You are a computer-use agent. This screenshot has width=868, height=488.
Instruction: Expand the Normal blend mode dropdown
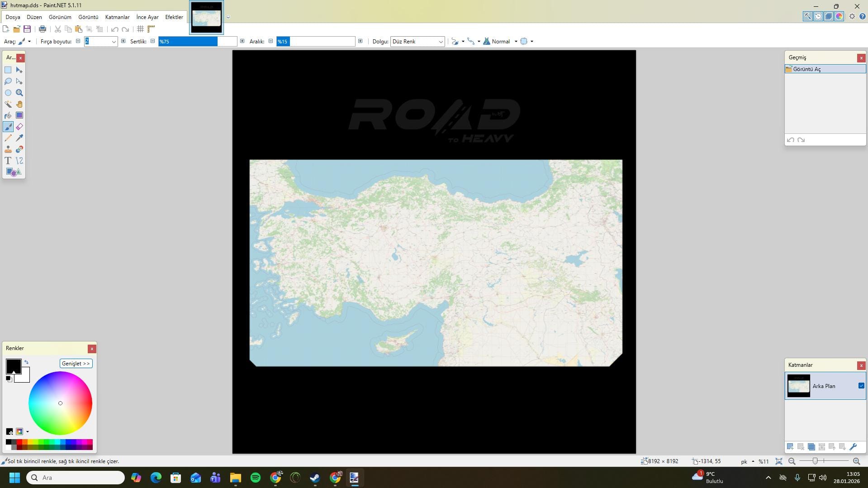(x=516, y=42)
